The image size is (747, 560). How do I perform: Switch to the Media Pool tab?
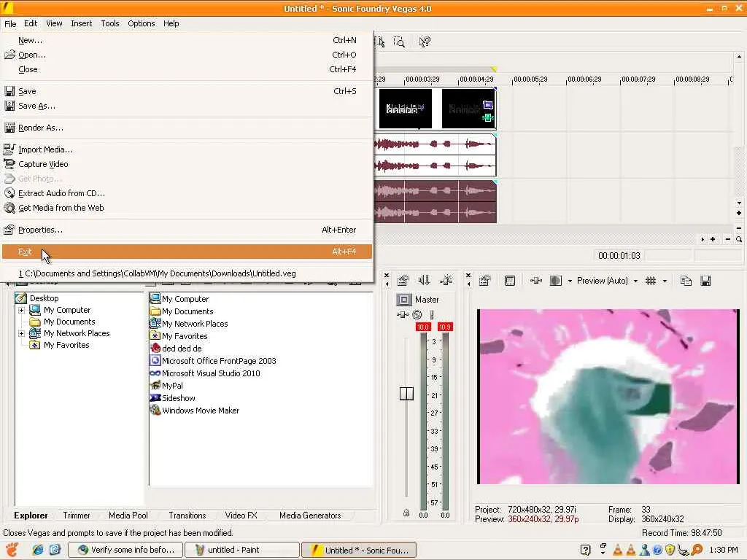[128, 516]
